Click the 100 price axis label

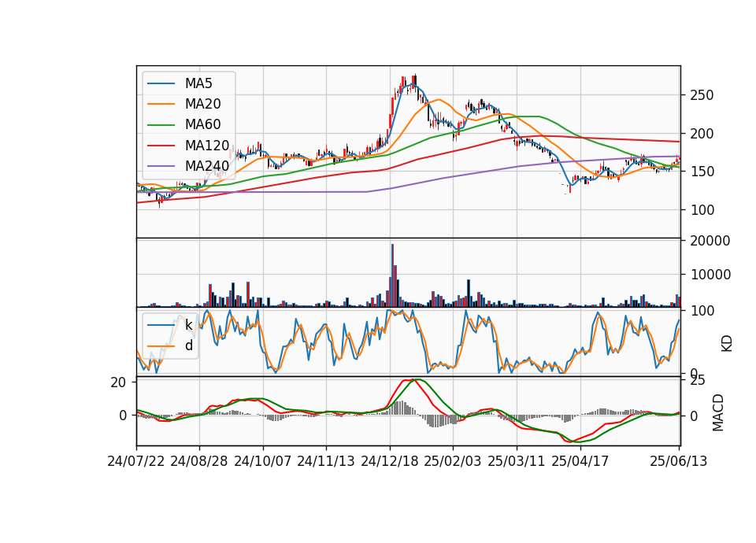pos(702,211)
